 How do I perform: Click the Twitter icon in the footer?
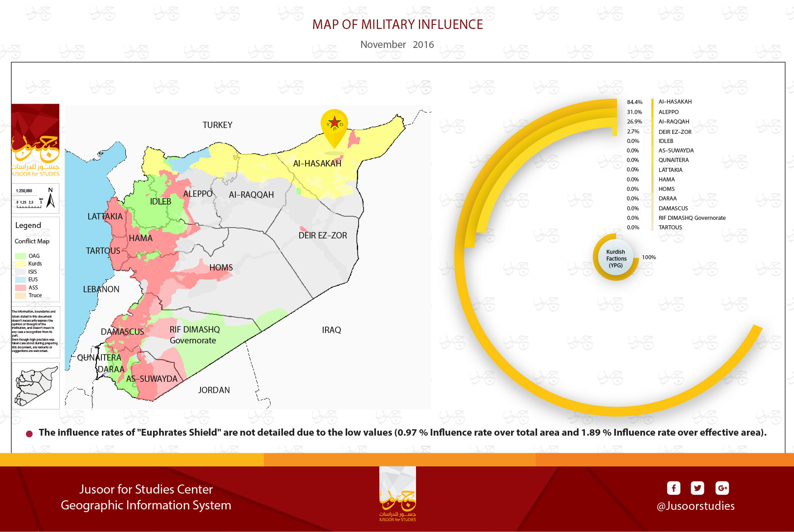[x=697, y=488]
